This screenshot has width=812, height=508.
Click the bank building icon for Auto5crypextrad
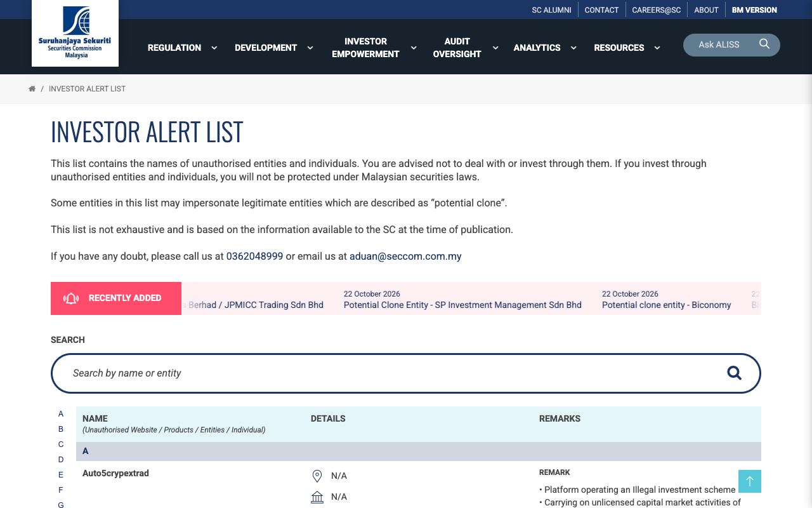(x=317, y=497)
